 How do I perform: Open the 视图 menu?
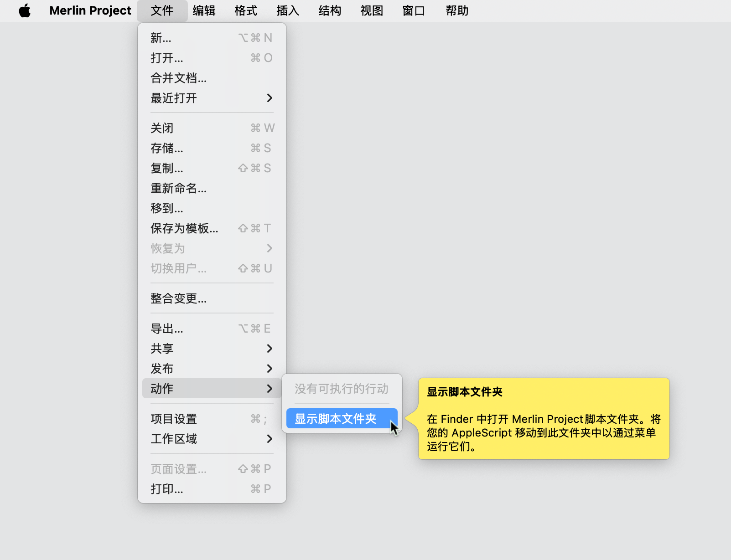(372, 10)
